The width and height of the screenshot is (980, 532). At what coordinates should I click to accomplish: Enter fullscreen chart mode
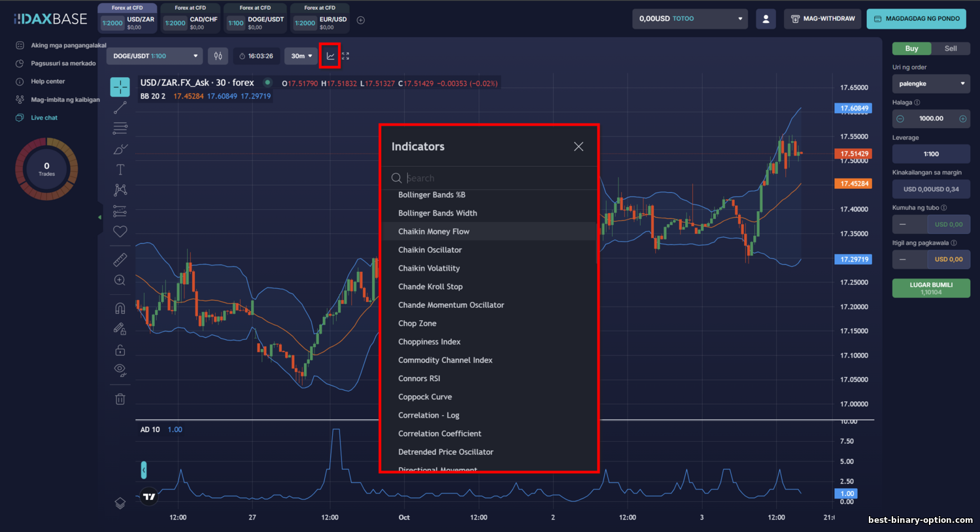click(x=346, y=56)
